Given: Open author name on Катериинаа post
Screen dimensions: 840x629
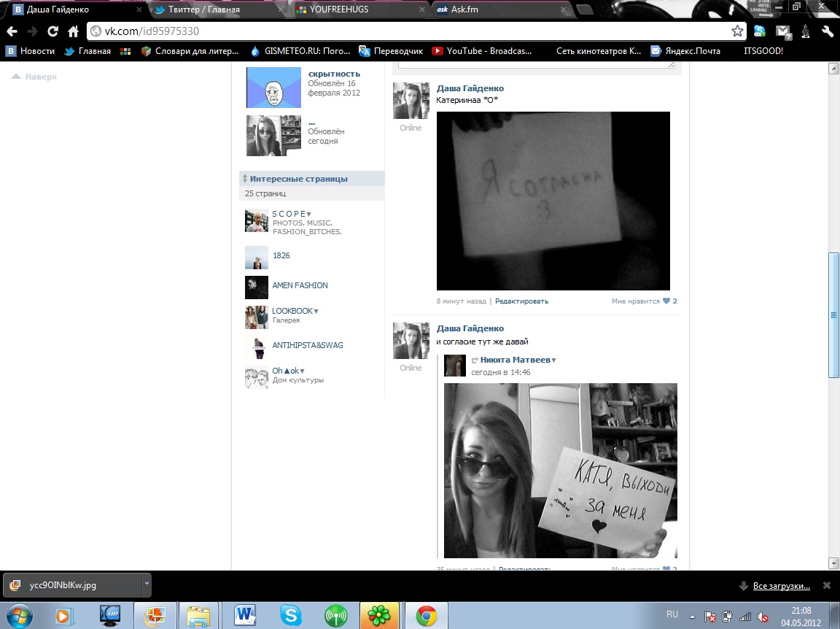Looking at the screenshot, I should point(470,88).
